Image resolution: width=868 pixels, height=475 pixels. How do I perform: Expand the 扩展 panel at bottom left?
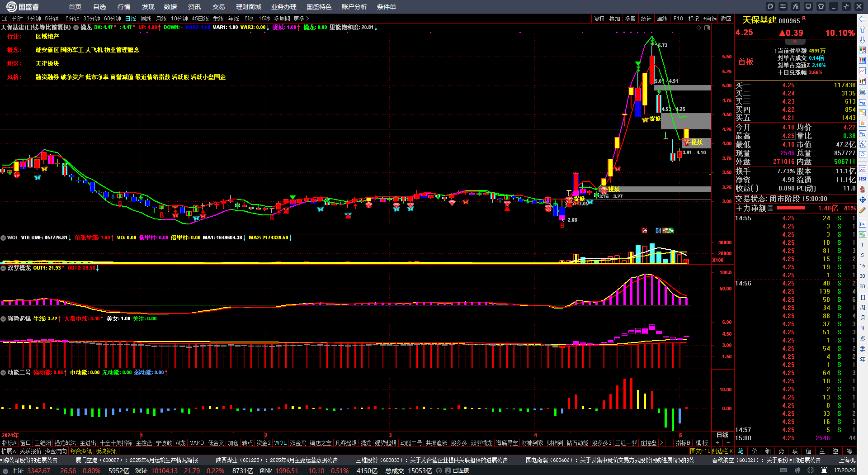point(9,451)
